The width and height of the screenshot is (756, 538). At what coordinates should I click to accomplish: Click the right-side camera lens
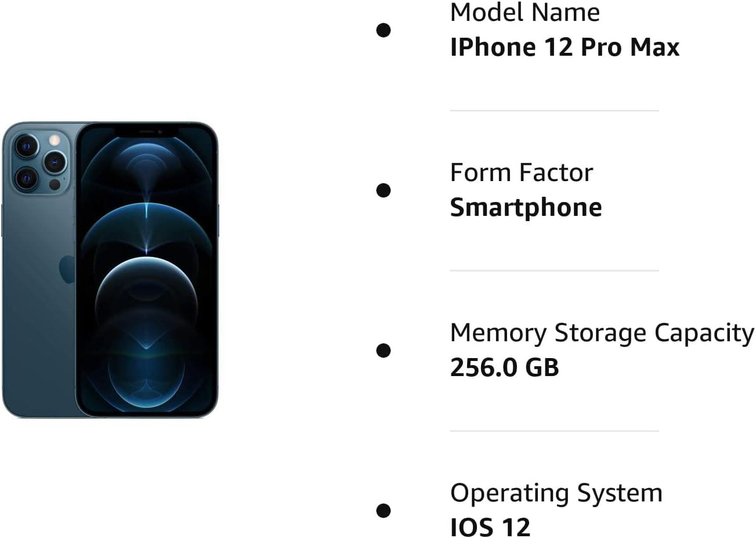(x=56, y=162)
